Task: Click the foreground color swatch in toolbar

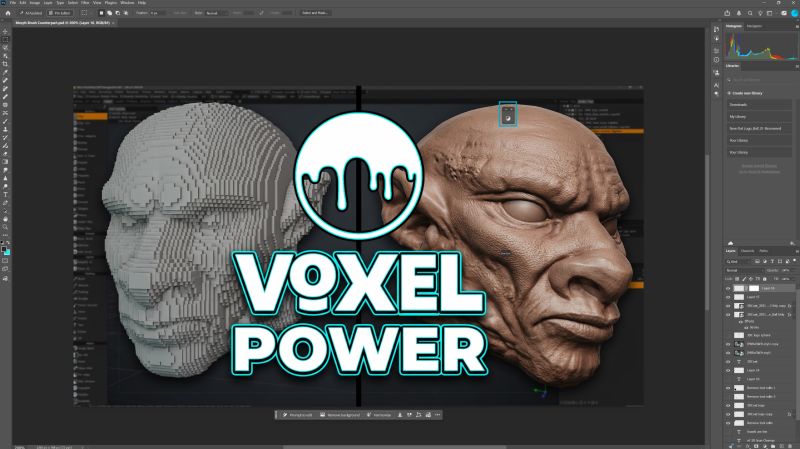Action: pyautogui.click(x=4, y=250)
